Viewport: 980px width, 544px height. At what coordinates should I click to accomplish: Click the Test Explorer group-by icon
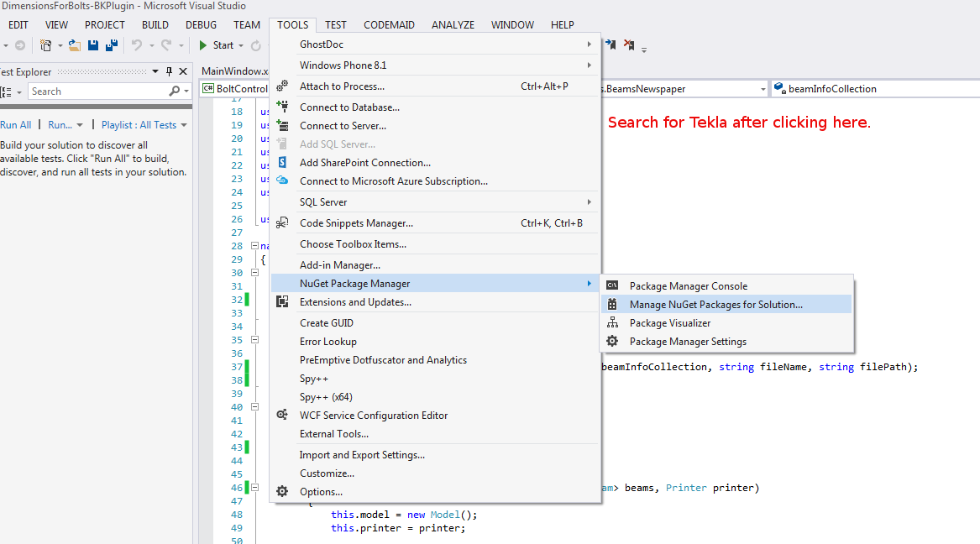pos(6,92)
